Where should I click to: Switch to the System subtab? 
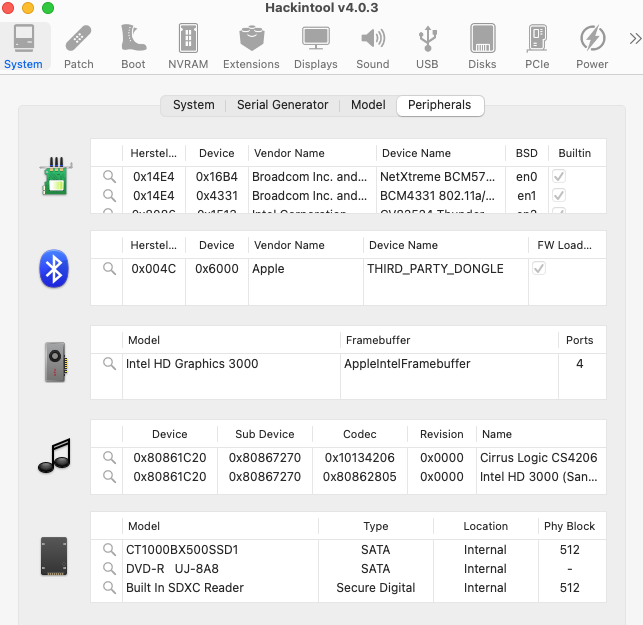(x=194, y=105)
